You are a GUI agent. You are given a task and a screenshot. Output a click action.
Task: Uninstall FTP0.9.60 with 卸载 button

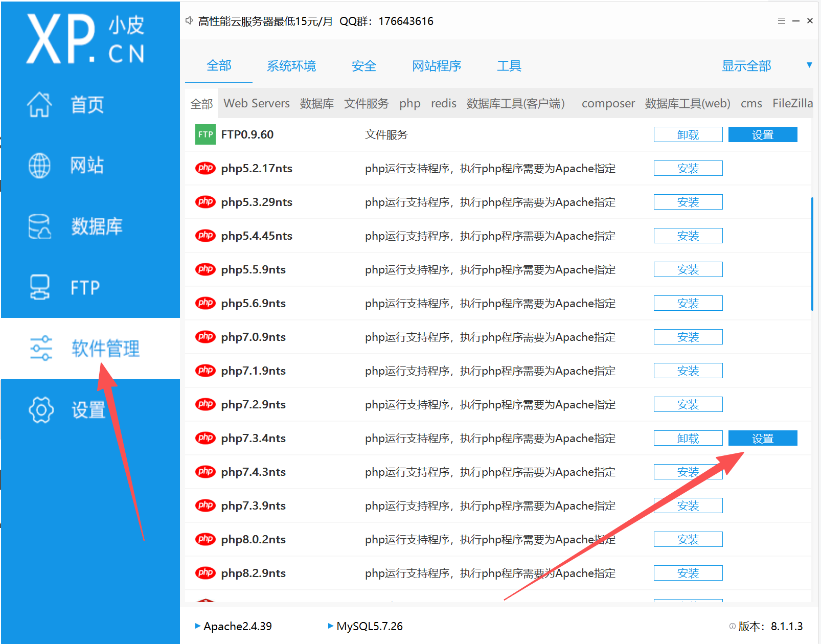click(688, 134)
